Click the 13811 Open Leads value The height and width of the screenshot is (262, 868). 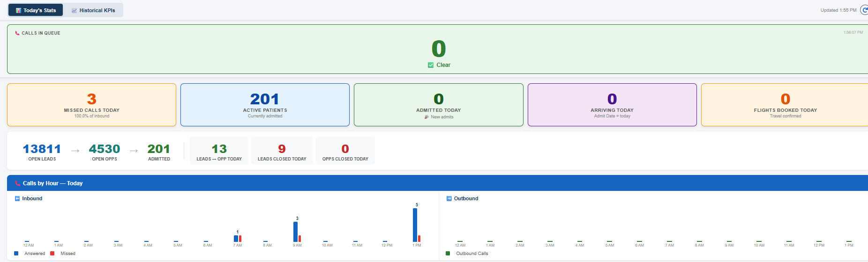coord(42,149)
